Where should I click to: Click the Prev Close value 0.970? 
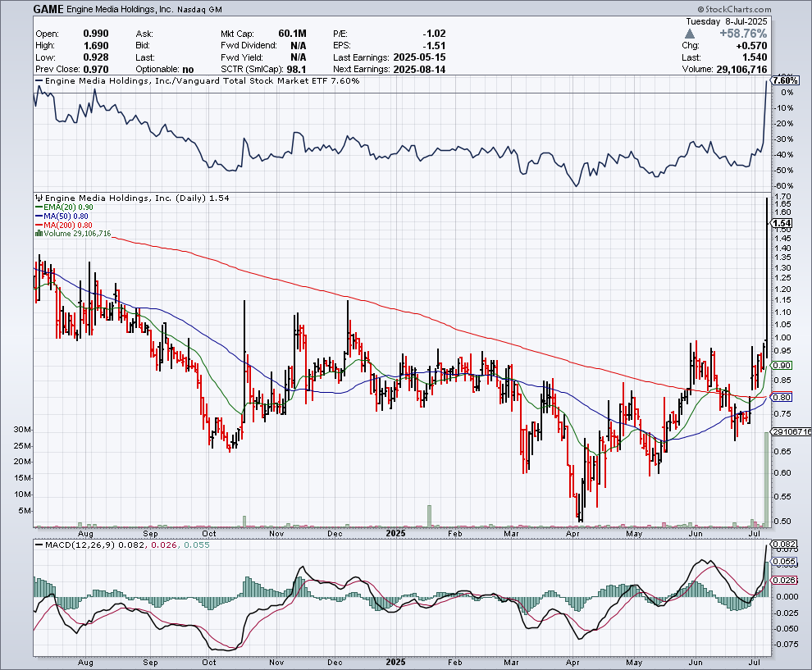(96, 70)
